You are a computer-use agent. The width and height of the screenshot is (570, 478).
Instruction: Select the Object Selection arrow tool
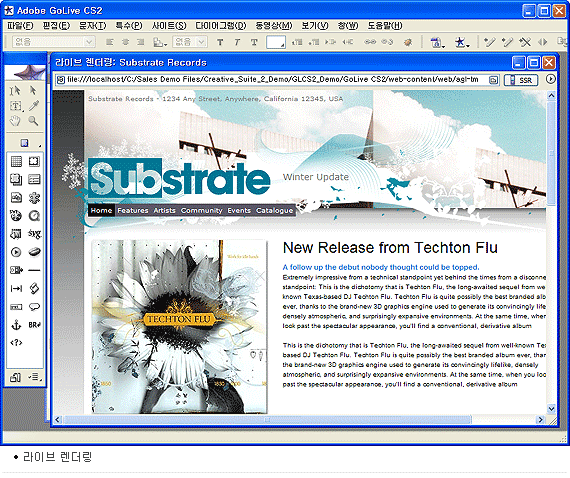click(x=33, y=90)
